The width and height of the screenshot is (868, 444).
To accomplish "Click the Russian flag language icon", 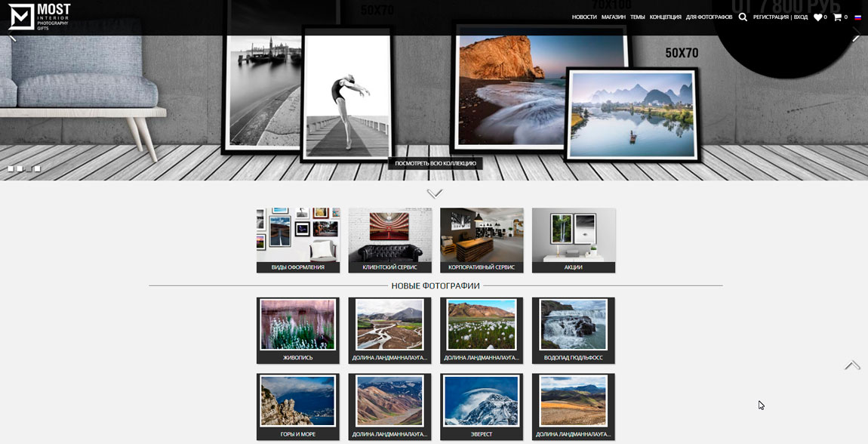I will (858, 17).
